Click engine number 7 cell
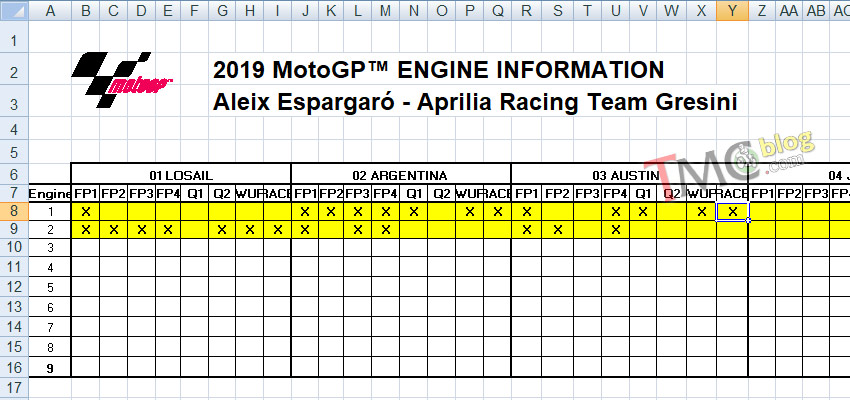Viewport: 850px width, 400px height. tap(50, 327)
